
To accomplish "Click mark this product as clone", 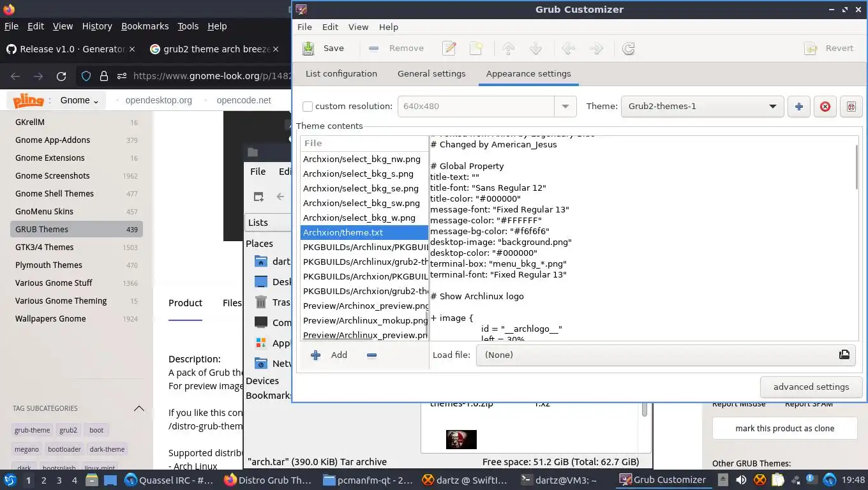I will (x=784, y=428).
